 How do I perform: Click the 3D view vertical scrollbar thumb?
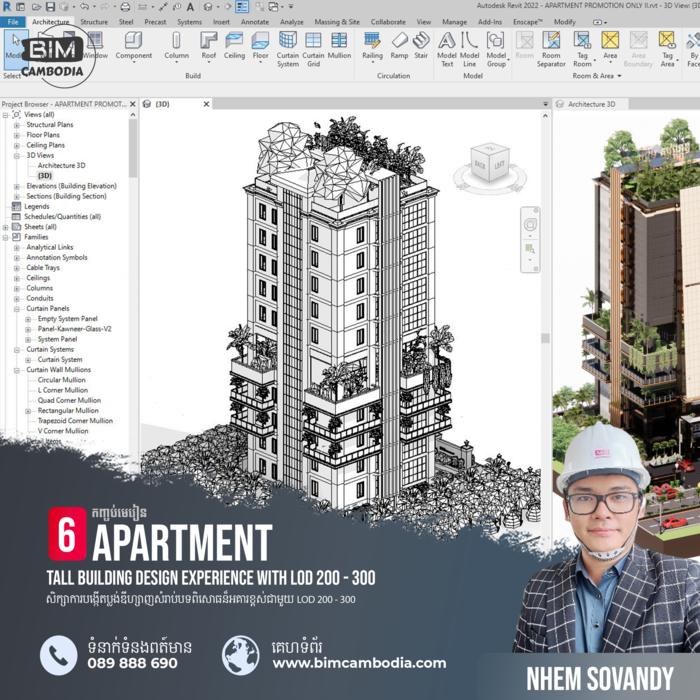(545, 338)
